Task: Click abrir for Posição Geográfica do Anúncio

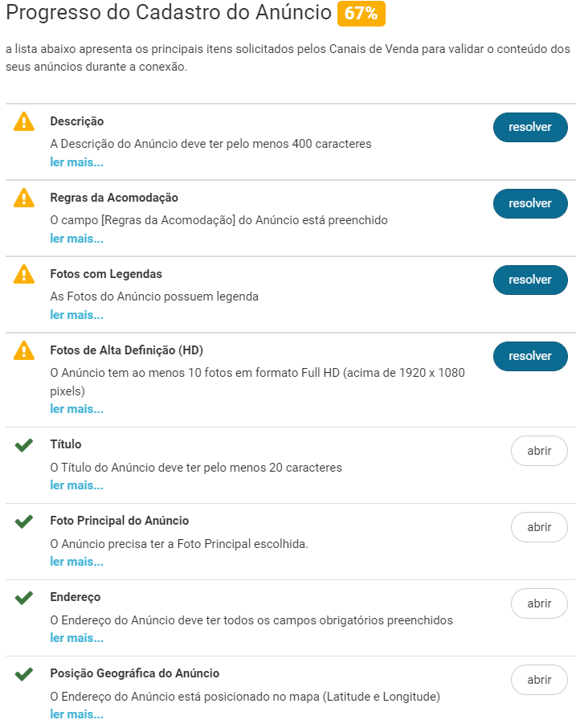Action: [539, 680]
